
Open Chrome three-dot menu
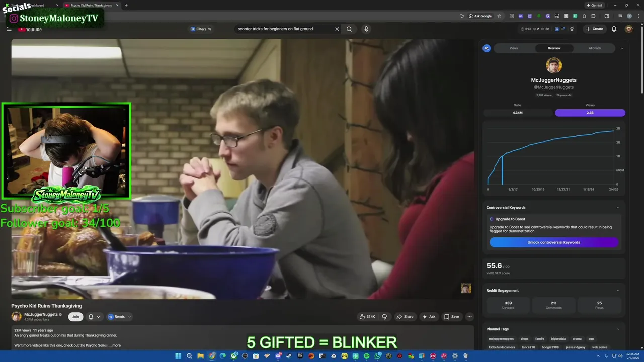638,16
